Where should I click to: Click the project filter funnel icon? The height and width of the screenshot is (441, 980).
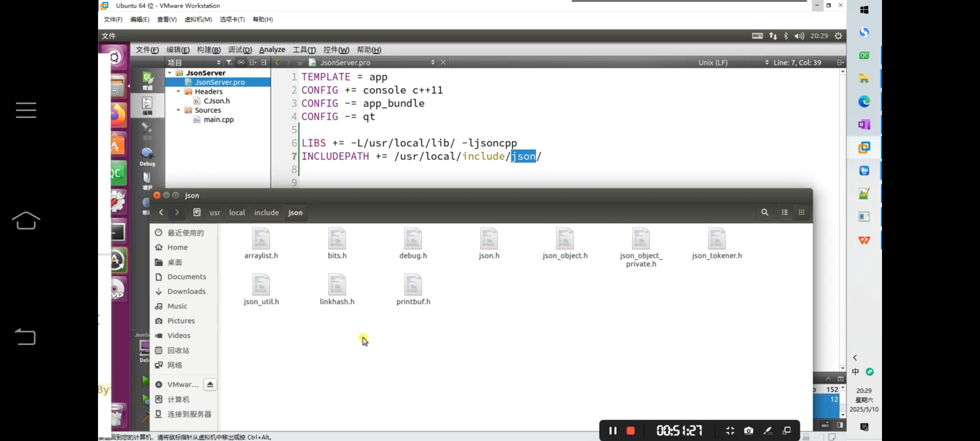pyautogui.click(x=229, y=62)
